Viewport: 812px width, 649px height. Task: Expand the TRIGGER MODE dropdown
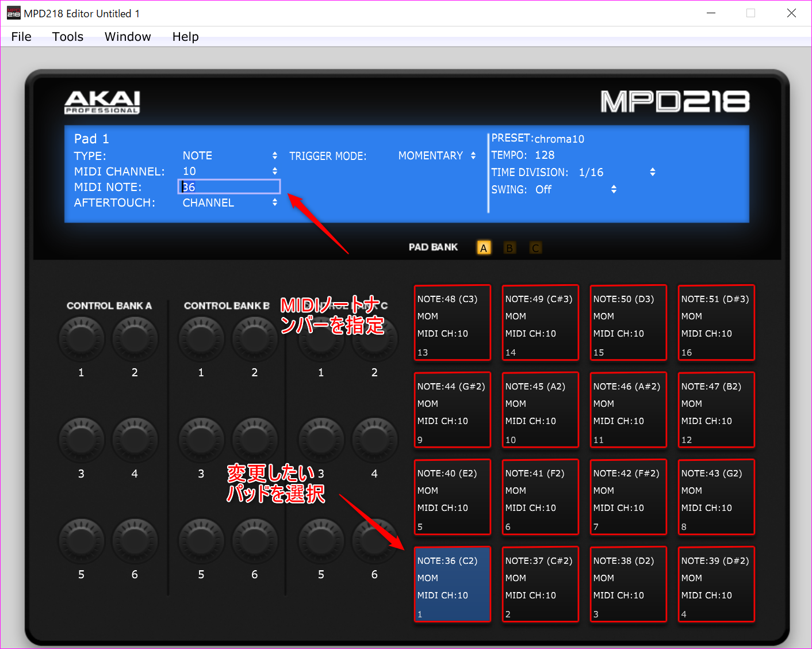(x=437, y=156)
